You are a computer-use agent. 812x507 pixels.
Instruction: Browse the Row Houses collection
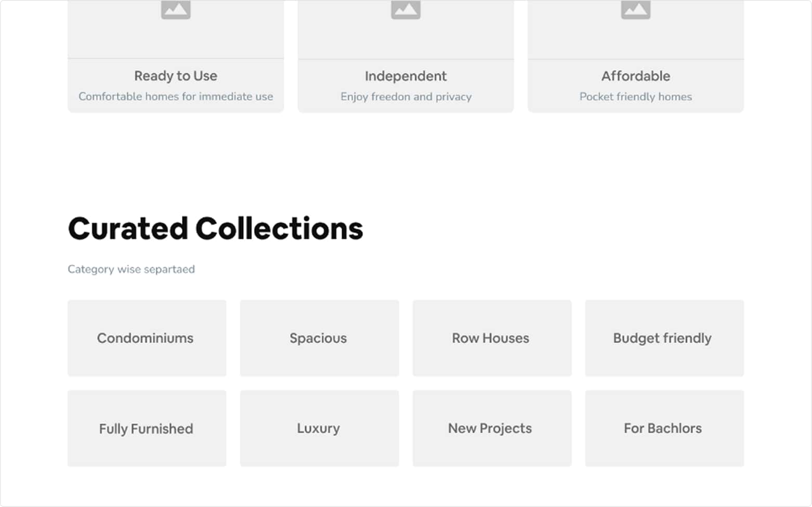[492, 338]
